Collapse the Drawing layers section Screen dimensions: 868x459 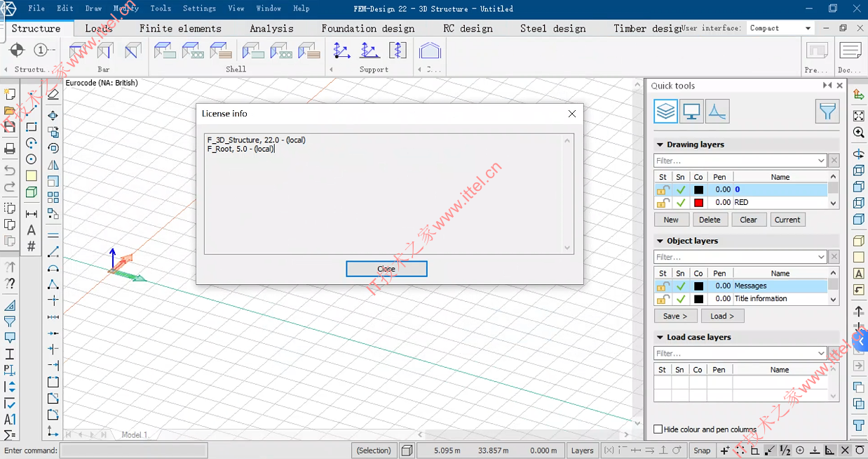(x=660, y=145)
